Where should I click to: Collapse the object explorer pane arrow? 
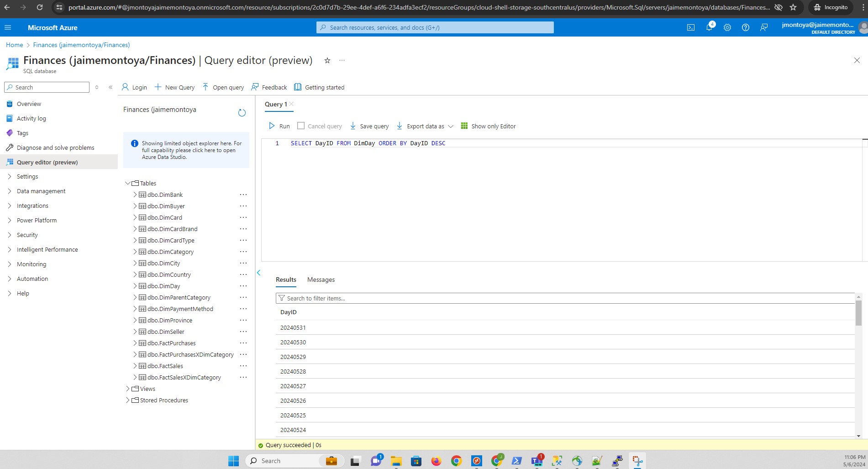tap(258, 273)
